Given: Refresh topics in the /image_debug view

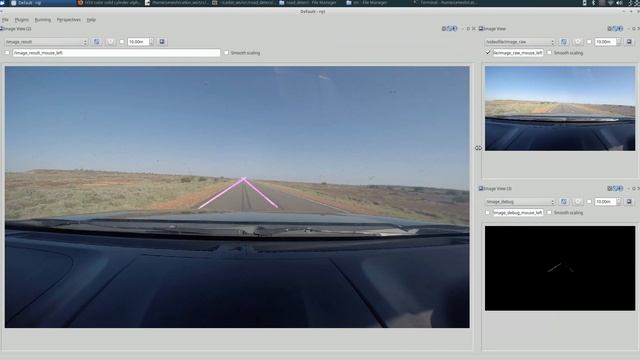Looking at the screenshot, I should pos(564,202).
